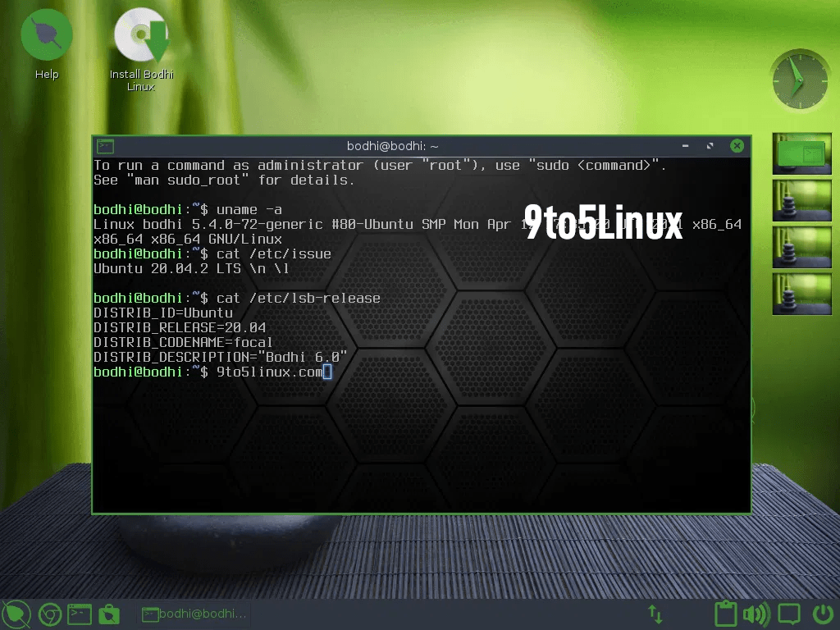Click the power button icon
Screen dimensions: 840x630
click(822, 614)
